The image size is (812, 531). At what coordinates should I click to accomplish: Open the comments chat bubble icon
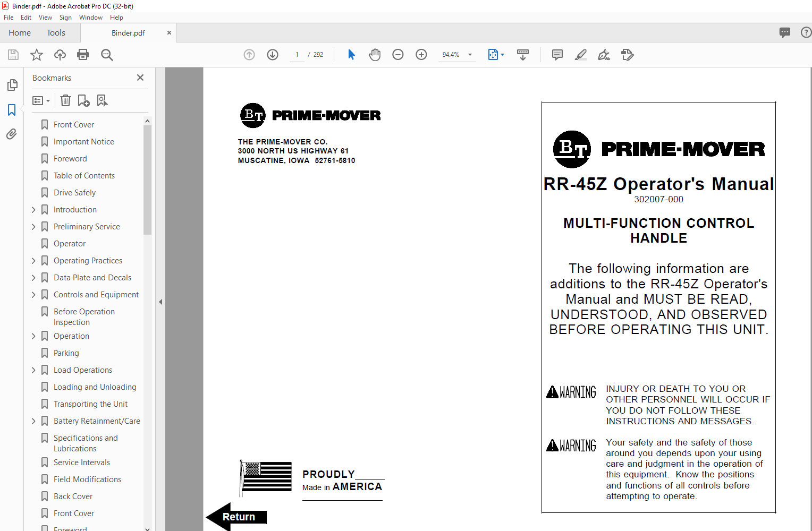tap(785, 32)
